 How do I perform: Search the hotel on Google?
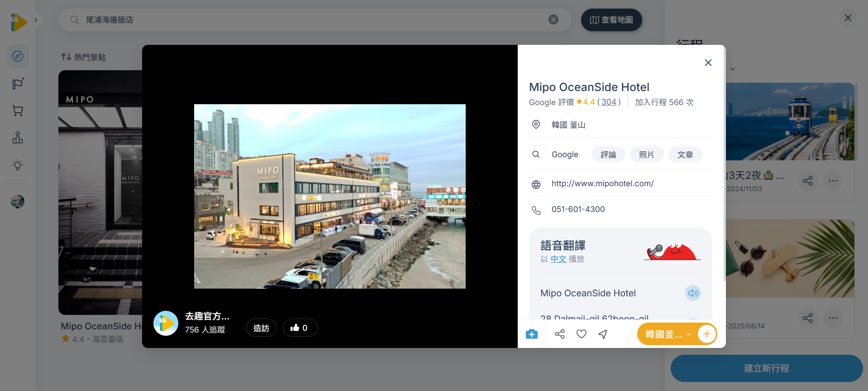565,154
